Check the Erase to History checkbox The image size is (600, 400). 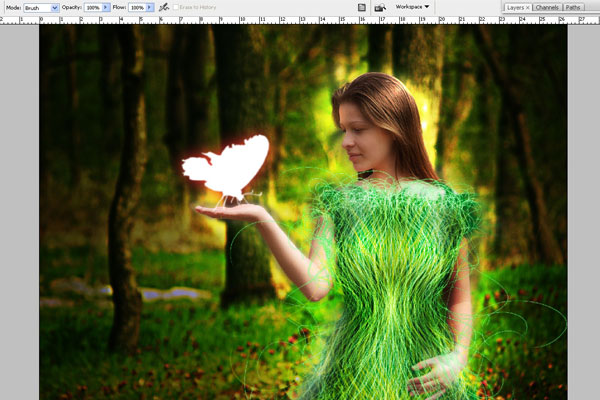[176, 7]
